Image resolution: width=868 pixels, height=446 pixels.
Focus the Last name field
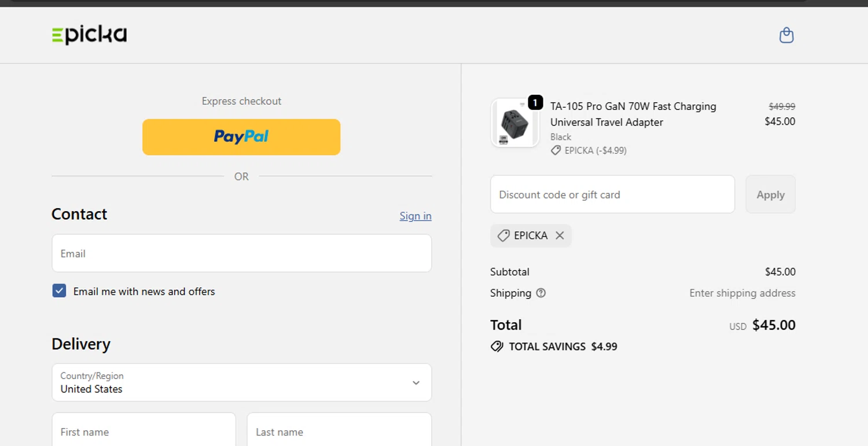point(339,429)
